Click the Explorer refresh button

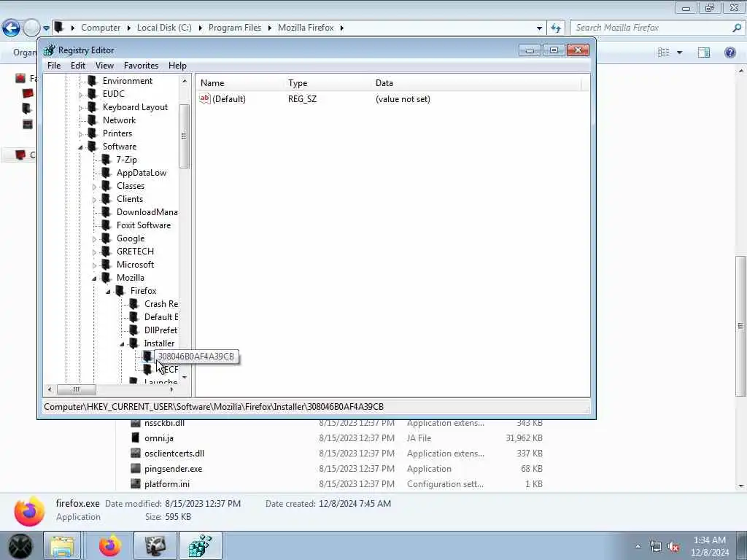[x=556, y=28]
